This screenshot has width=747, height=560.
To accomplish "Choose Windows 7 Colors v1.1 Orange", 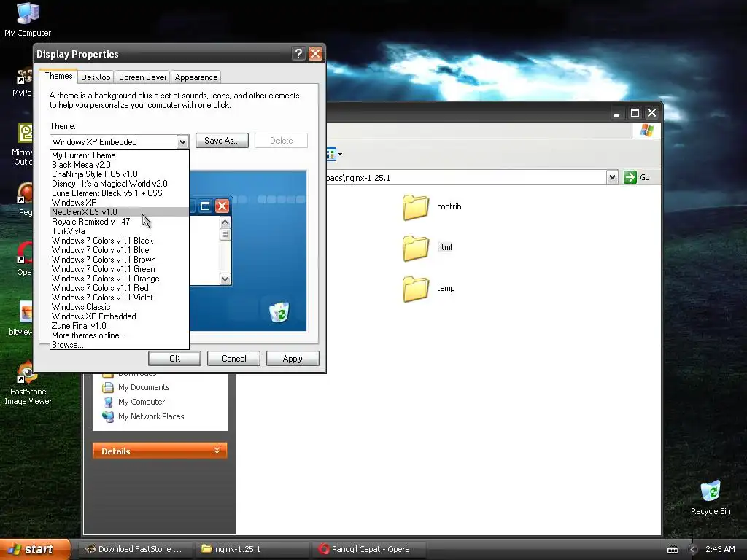I will (119, 279).
